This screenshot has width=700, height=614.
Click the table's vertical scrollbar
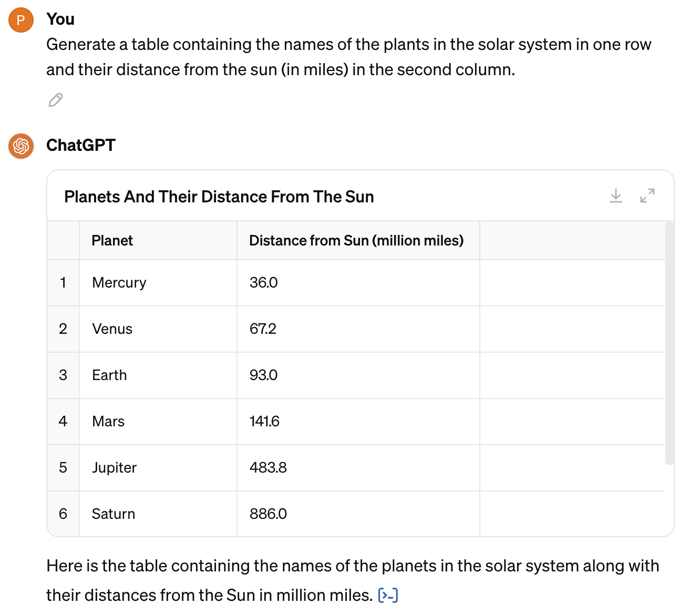669,344
